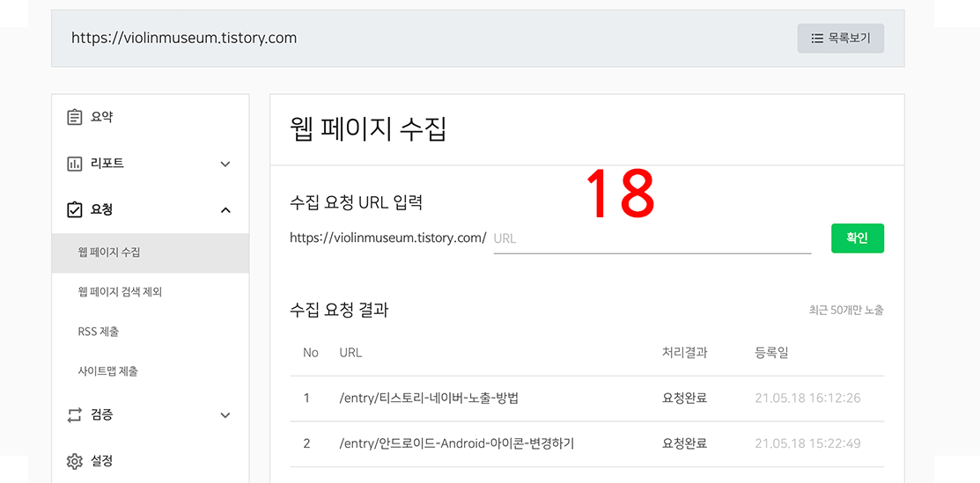This screenshot has width=980, height=483.
Task: Open the 검증 sidebar label
Action: [102, 415]
